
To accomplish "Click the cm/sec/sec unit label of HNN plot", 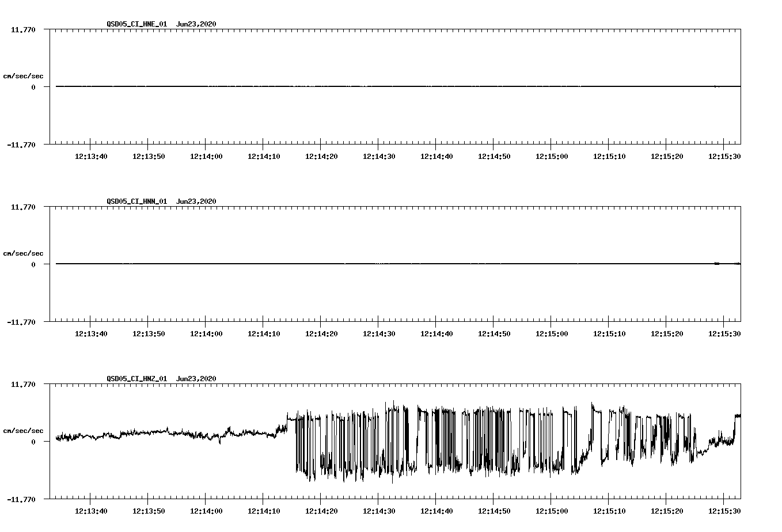I will [23, 253].
